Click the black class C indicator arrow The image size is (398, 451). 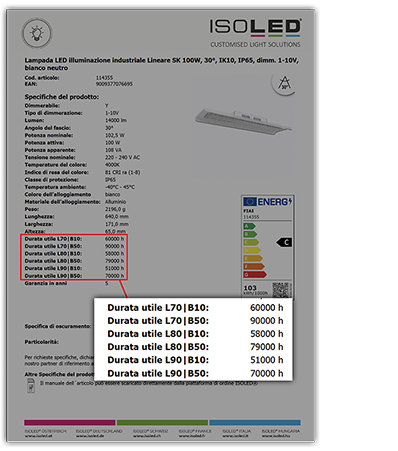click(284, 242)
